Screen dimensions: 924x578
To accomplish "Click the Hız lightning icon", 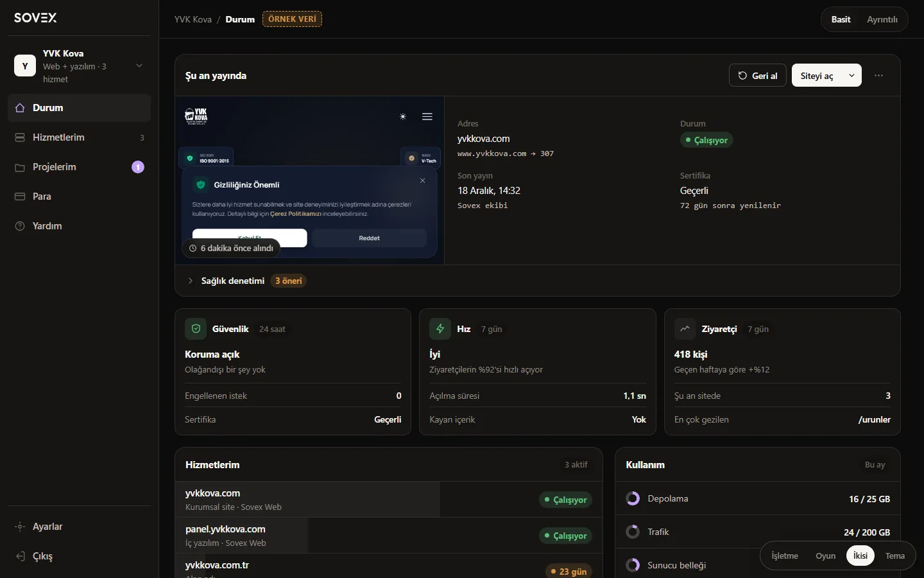I will click(440, 329).
